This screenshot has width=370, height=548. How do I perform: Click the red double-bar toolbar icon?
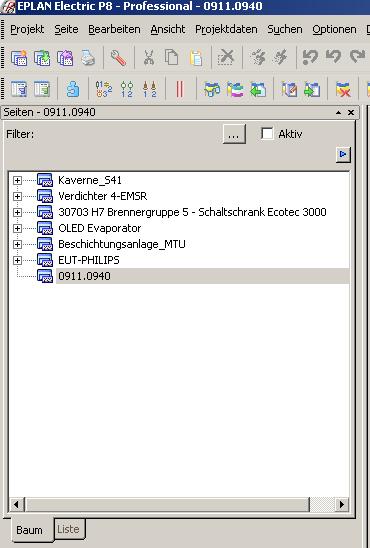click(180, 89)
